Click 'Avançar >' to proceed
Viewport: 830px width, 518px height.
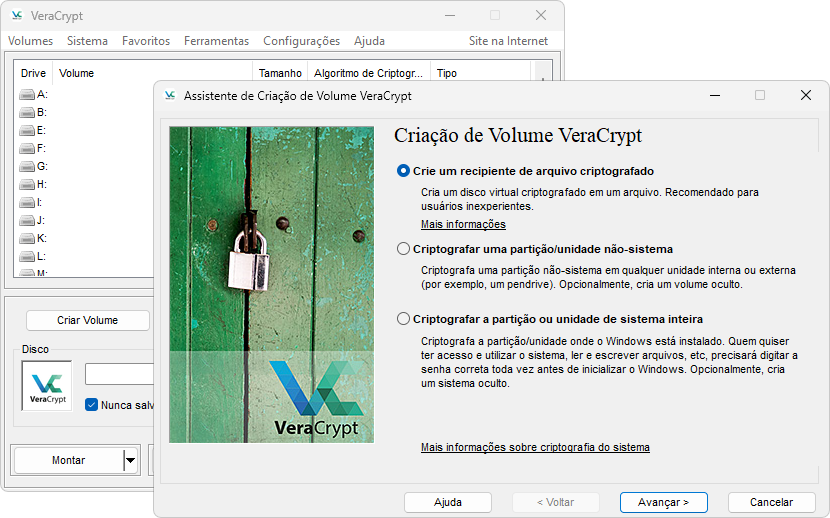tap(664, 502)
